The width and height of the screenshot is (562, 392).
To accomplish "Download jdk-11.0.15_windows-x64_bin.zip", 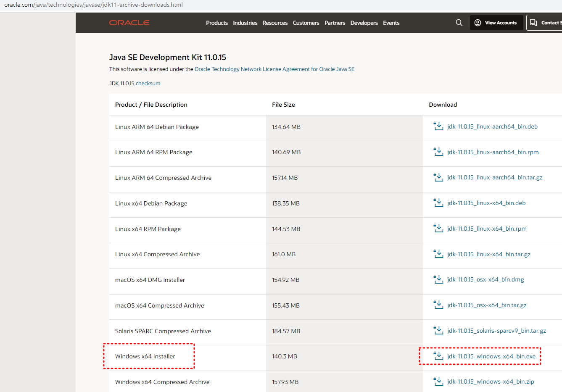I will (491, 381).
